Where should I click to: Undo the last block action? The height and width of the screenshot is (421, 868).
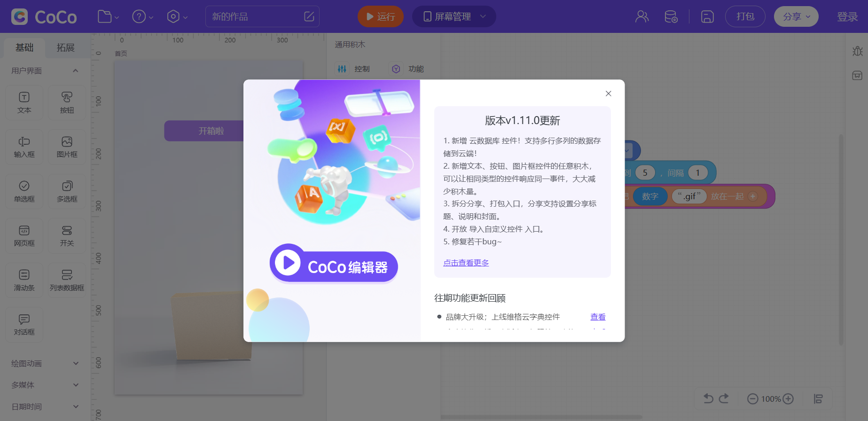pos(708,398)
